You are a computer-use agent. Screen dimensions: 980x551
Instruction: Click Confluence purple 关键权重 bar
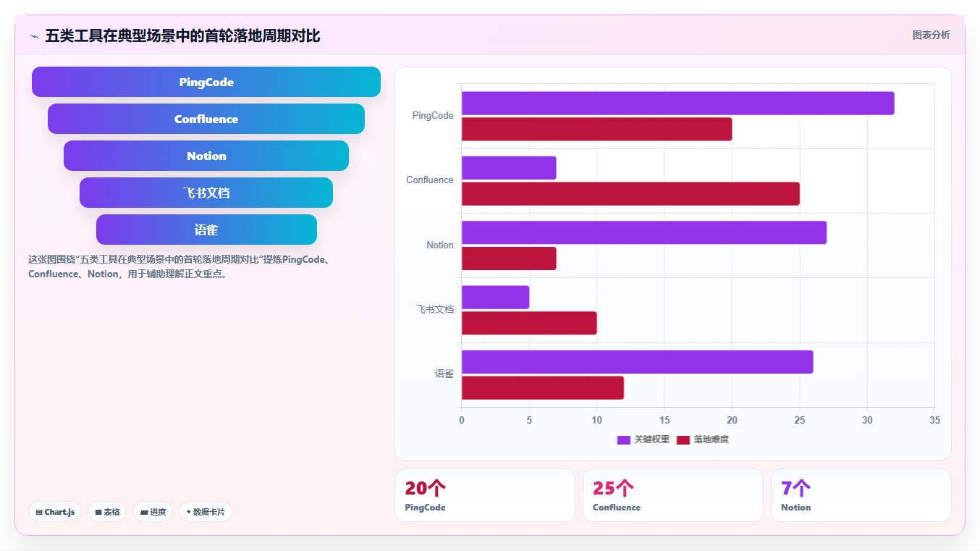(x=509, y=168)
